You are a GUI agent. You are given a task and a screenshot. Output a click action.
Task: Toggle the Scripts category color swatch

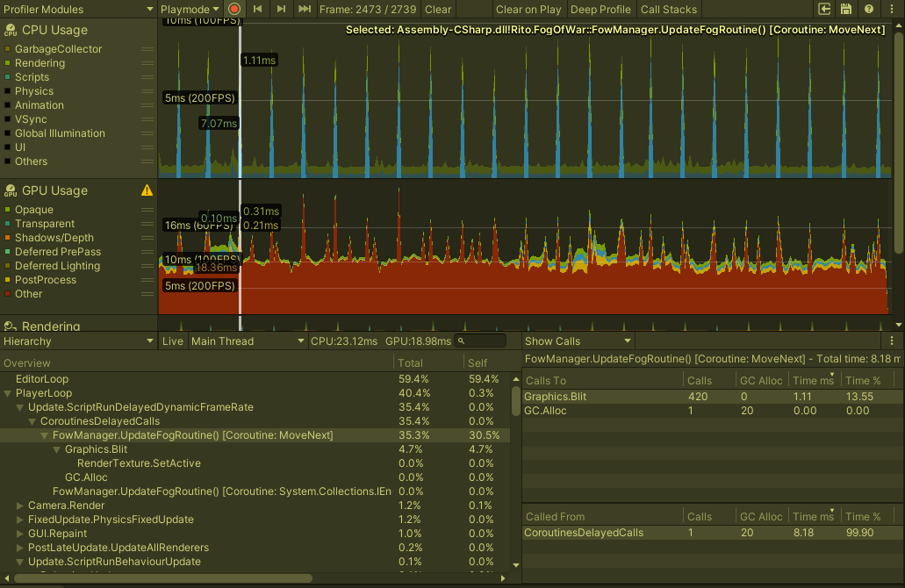pos(8,77)
